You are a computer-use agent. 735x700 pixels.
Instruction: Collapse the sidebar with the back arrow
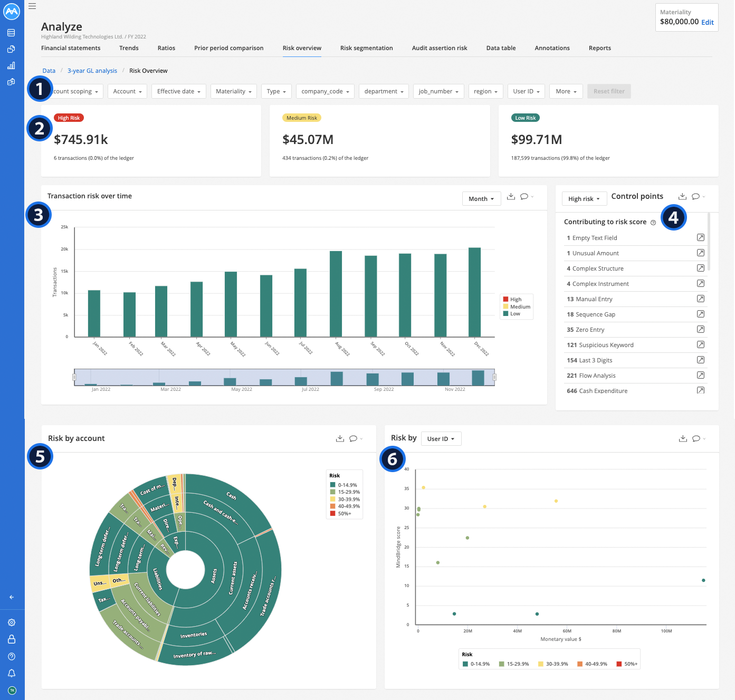11,597
